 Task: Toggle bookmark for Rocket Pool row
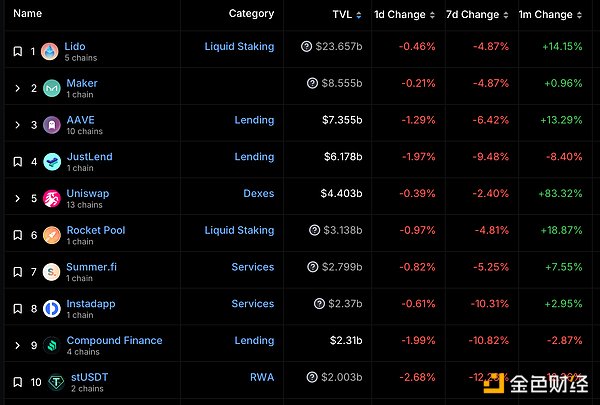pyautogui.click(x=17, y=236)
